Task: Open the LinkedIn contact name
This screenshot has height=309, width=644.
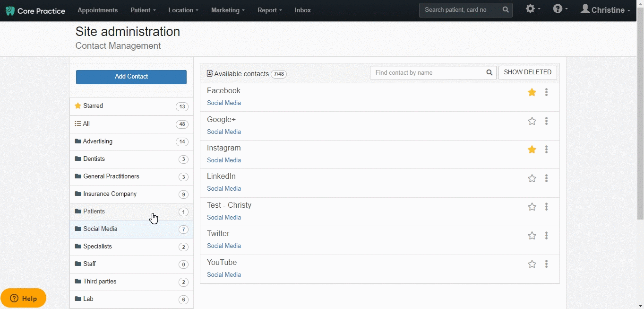Action: coord(221,177)
